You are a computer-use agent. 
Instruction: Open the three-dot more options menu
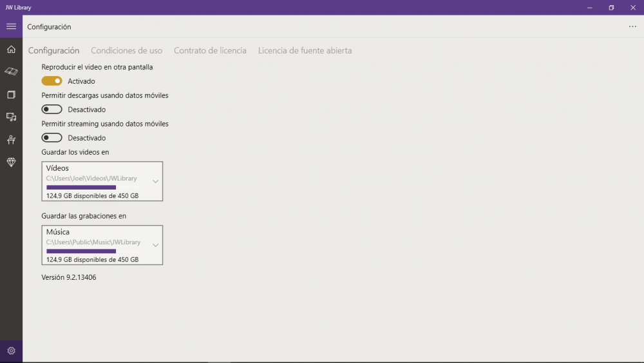coord(632,27)
